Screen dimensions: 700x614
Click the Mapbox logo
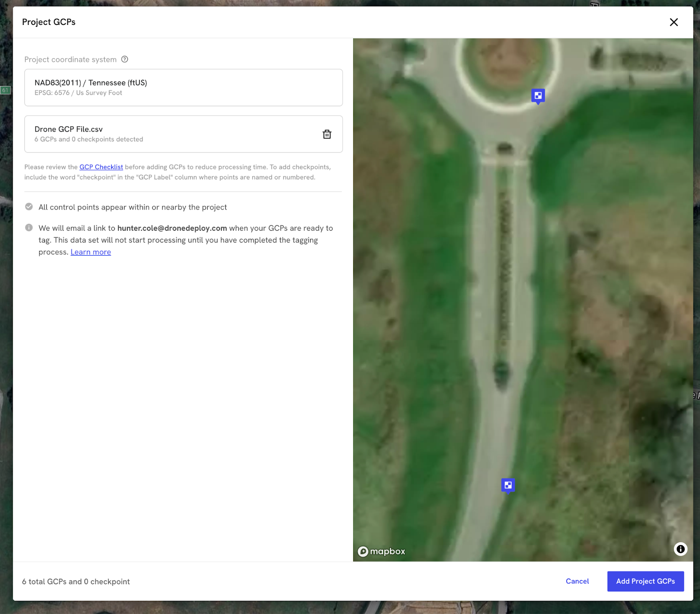pyautogui.click(x=381, y=551)
